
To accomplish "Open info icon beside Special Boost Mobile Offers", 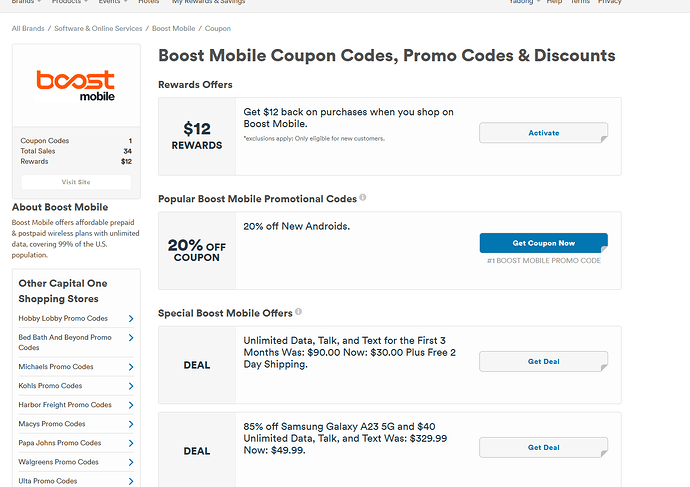I will 298,312.
